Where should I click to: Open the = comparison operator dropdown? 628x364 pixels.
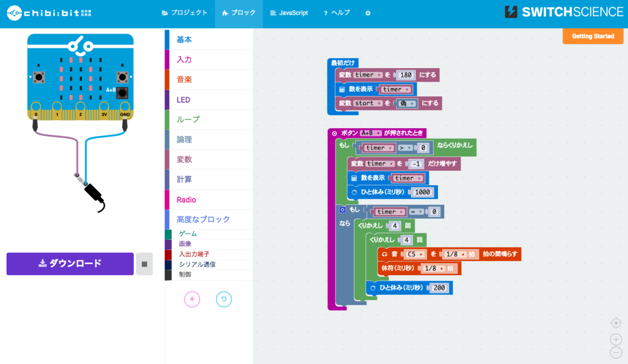(x=416, y=211)
